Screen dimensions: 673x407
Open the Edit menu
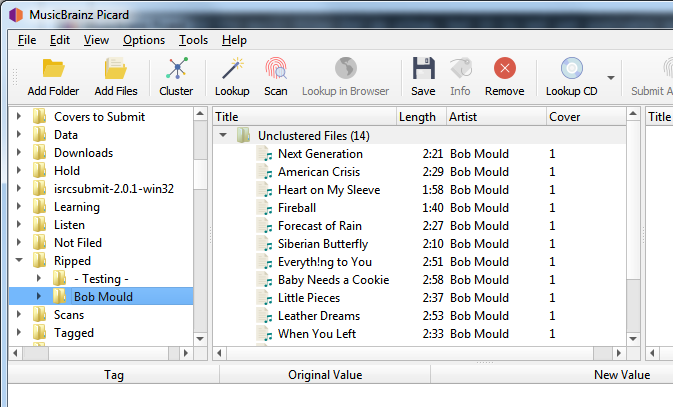tap(60, 40)
